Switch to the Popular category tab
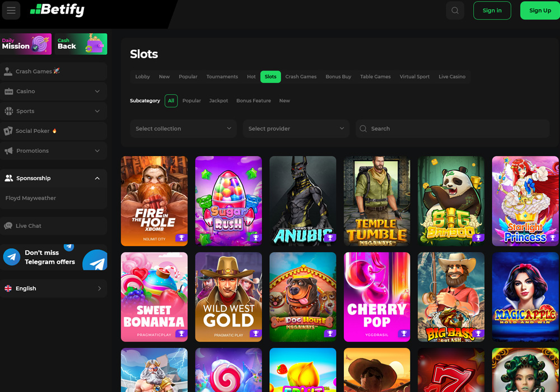 (188, 77)
